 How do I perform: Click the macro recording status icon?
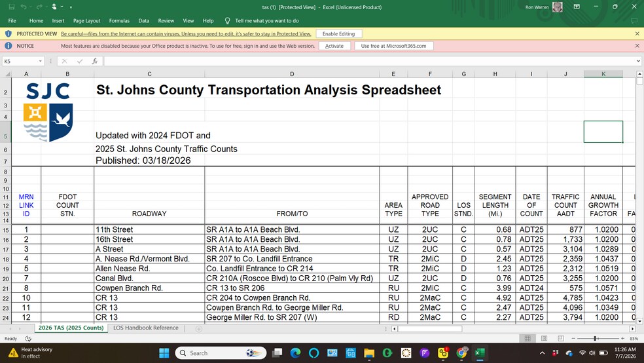coord(28,339)
